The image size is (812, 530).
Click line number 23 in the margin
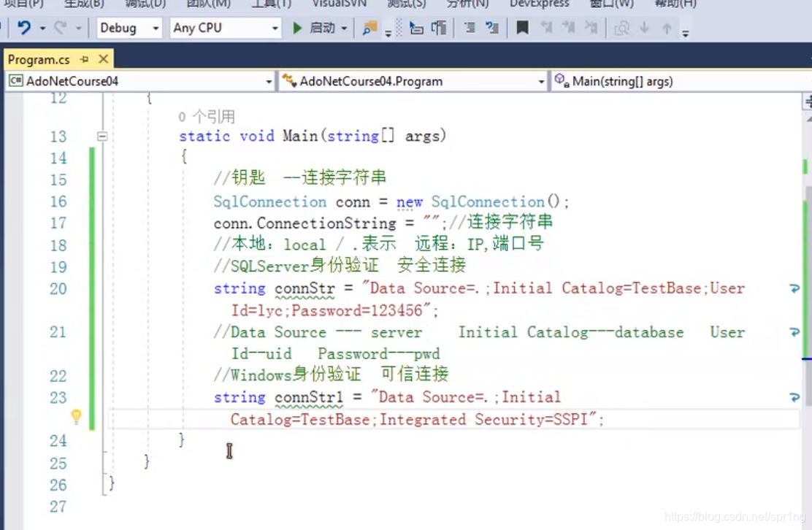pyautogui.click(x=58, y=397)
